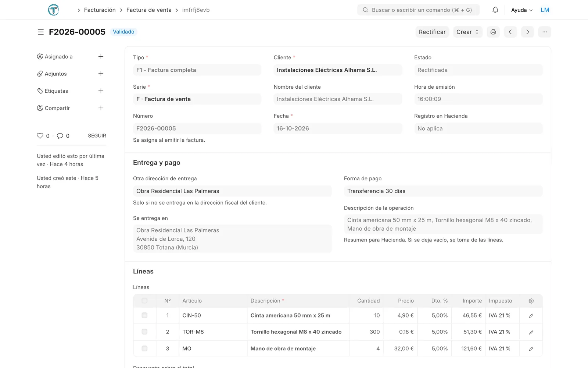Screen dimensions: 588x368
Task: Open the three-dots more menu
Action: (x=545, y=32)
